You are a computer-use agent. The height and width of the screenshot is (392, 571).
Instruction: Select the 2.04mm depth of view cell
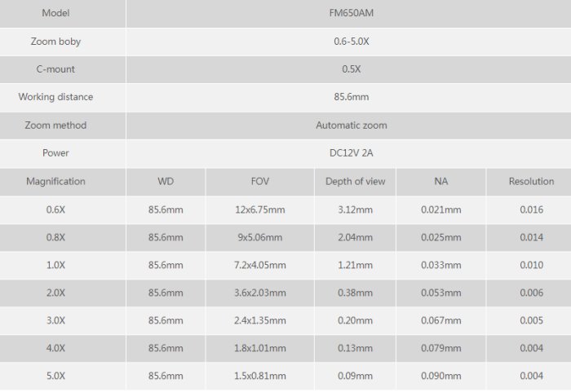354,237
